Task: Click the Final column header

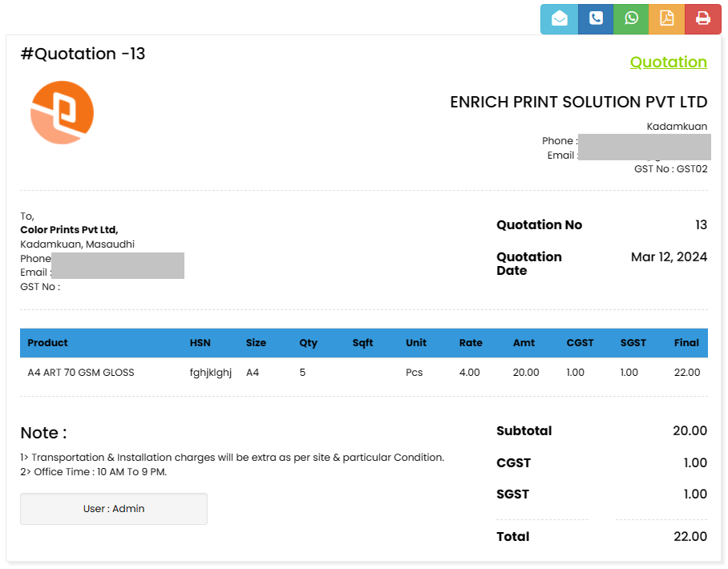Action: click(x=686, y=343)
